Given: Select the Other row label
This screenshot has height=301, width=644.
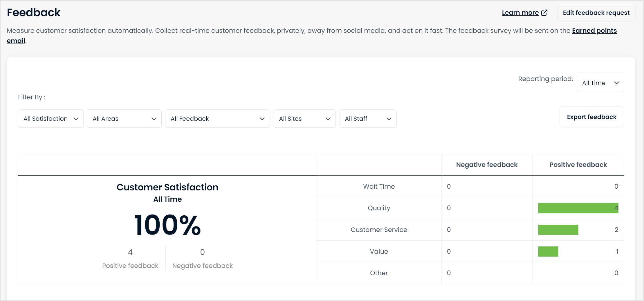Looking at the screenshot, I should [379, 273].
